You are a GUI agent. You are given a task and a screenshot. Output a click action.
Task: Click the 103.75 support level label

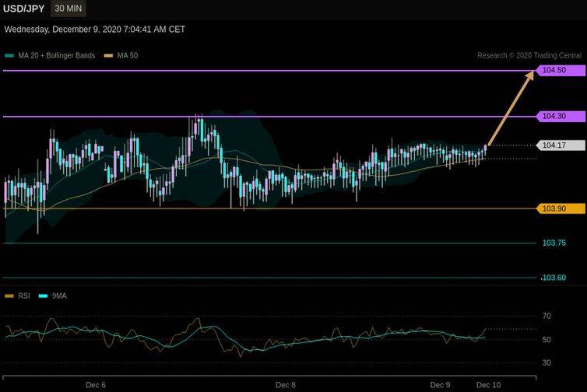pyautogui.click(x=554, y=243)
